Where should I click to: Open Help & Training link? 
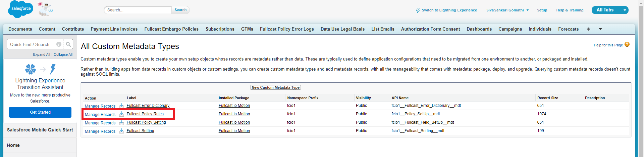click(x=570, y=10)
